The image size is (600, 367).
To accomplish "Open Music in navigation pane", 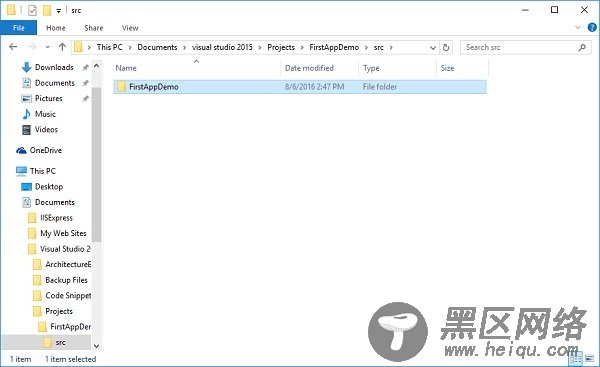I will coord(45,114).
